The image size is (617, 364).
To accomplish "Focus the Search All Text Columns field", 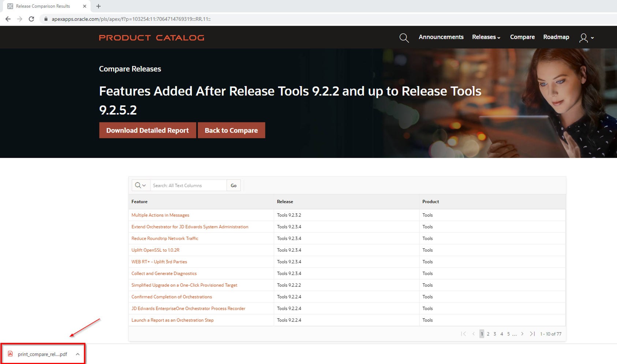I will point(188,185).
